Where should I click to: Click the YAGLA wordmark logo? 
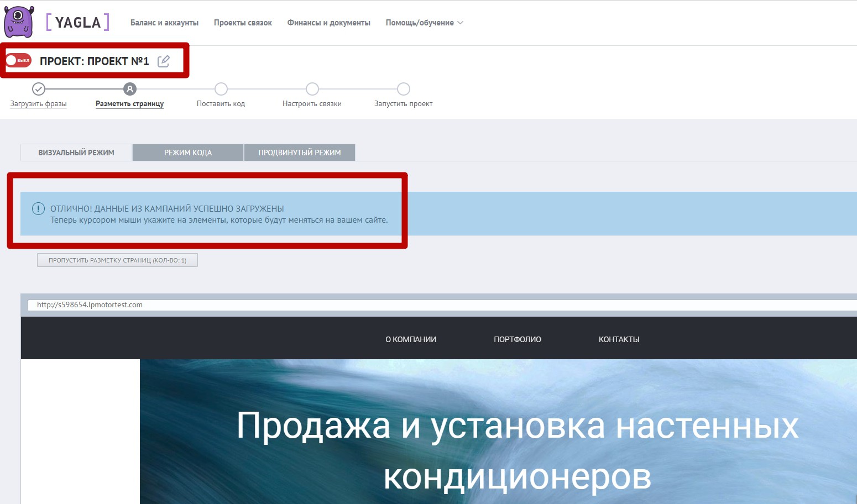[x=78, y=22]
